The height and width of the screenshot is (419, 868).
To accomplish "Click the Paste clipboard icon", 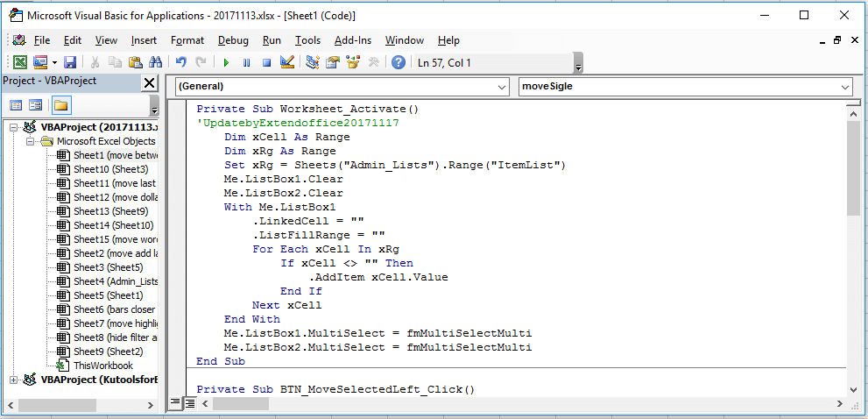I will [x=135, y=62].
